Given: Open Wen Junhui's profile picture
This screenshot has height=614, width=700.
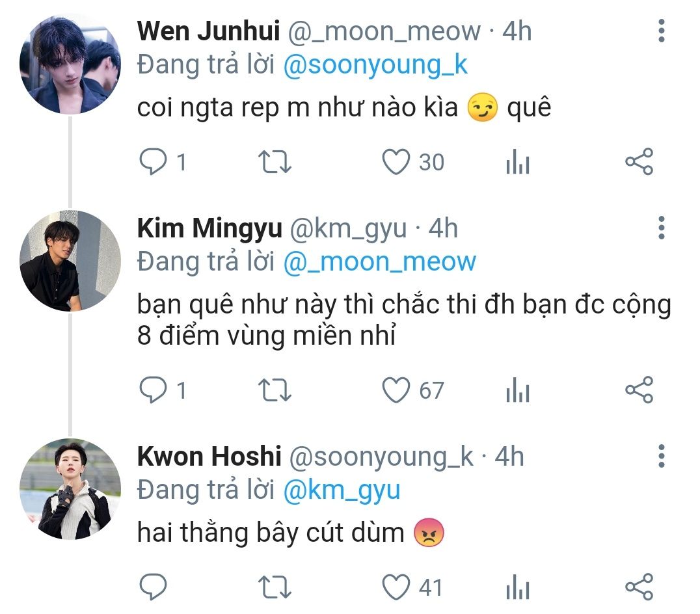Looking at the screenshot, I should (70, 64).
